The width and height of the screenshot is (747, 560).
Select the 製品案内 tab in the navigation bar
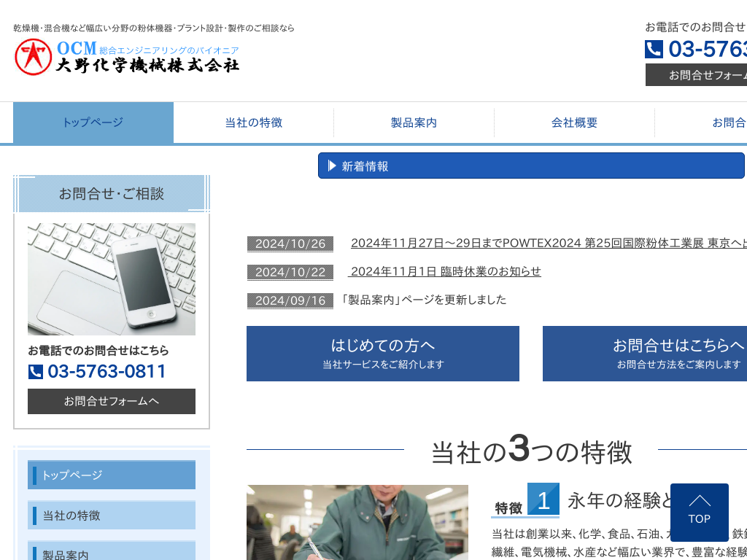point(413,122)
